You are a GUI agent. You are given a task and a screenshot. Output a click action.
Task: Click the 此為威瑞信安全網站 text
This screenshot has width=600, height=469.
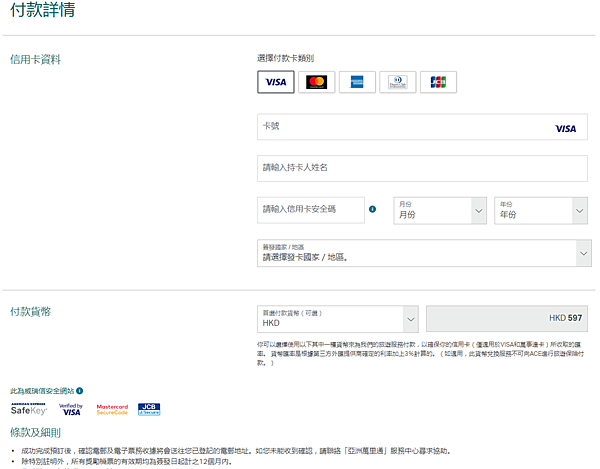(x=42, y=391)
